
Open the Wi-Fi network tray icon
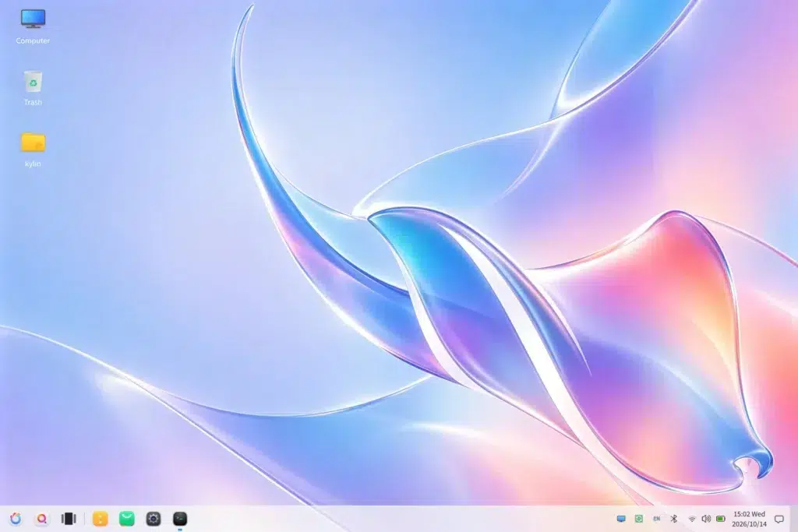(692, 519)
